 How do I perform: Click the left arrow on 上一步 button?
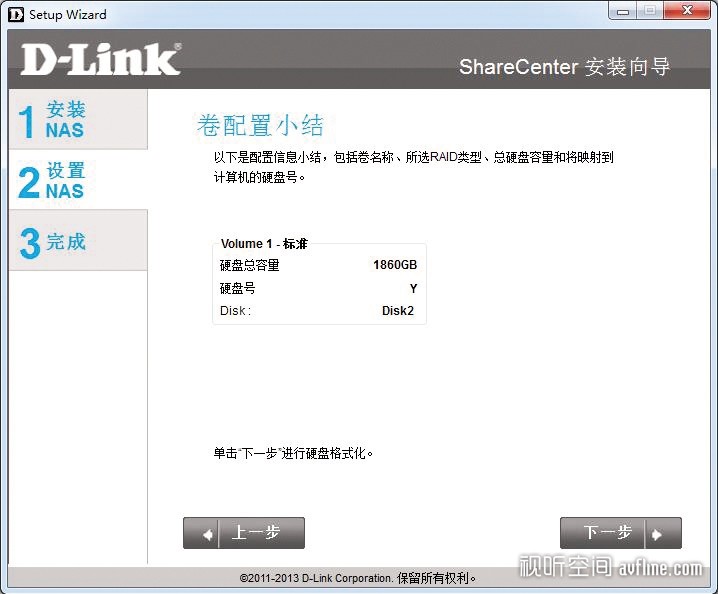208,534
